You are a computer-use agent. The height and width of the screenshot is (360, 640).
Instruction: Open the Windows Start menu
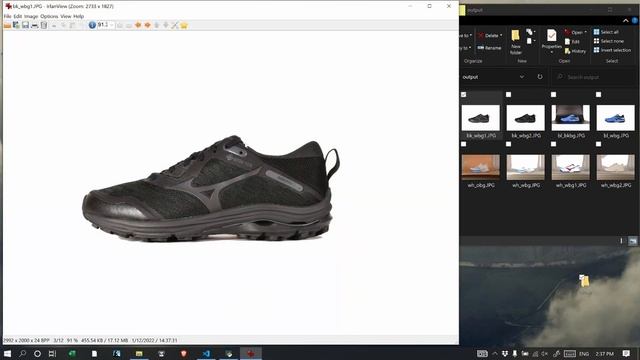click(7, 353)
